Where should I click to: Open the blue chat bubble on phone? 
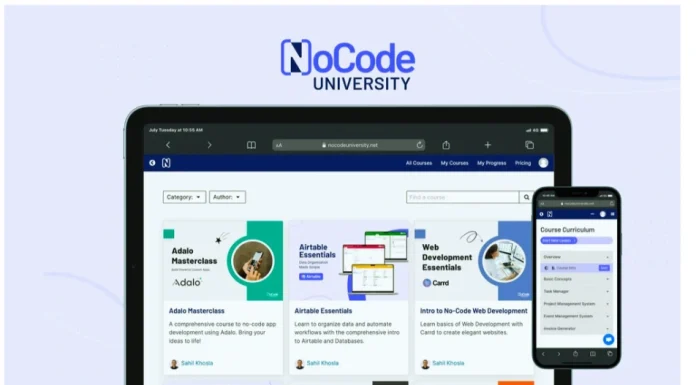pos(608,340)
